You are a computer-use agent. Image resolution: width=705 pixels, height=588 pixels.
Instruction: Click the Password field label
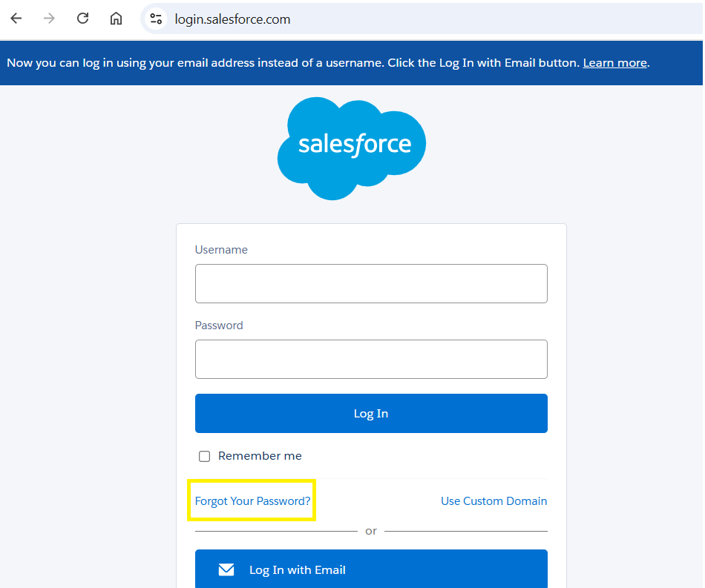219,326
